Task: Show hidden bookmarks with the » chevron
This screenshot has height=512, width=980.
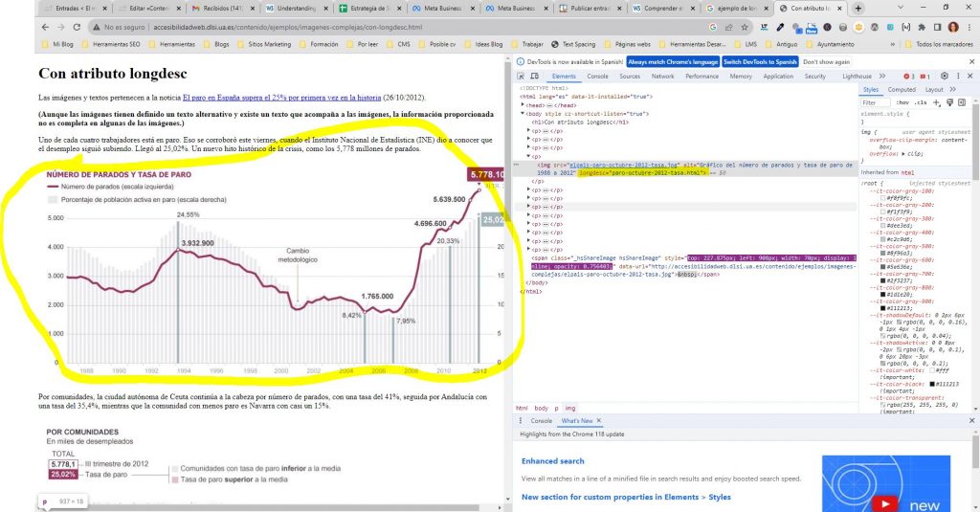Action: [x=893, y=44]
